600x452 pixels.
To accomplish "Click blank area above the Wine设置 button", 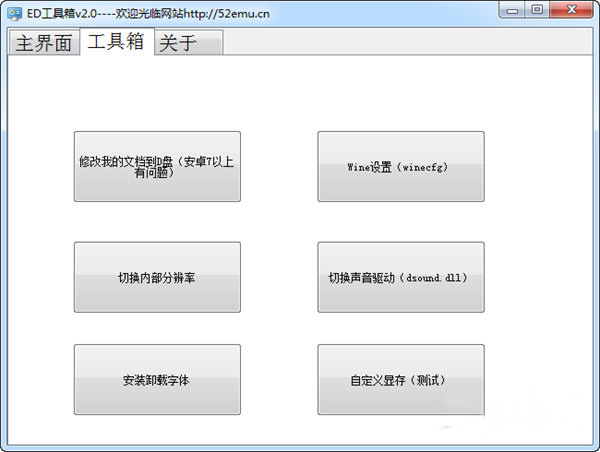I will pos(401,95).
